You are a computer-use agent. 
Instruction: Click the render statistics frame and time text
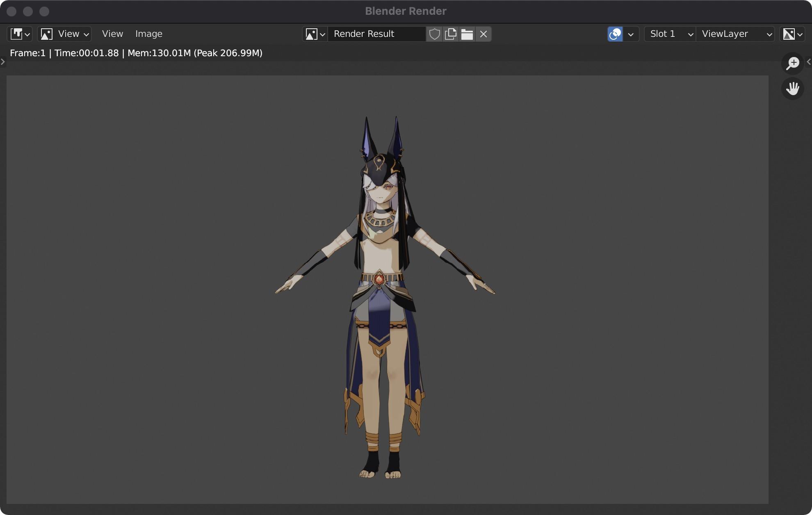click(x=136, y=53)
